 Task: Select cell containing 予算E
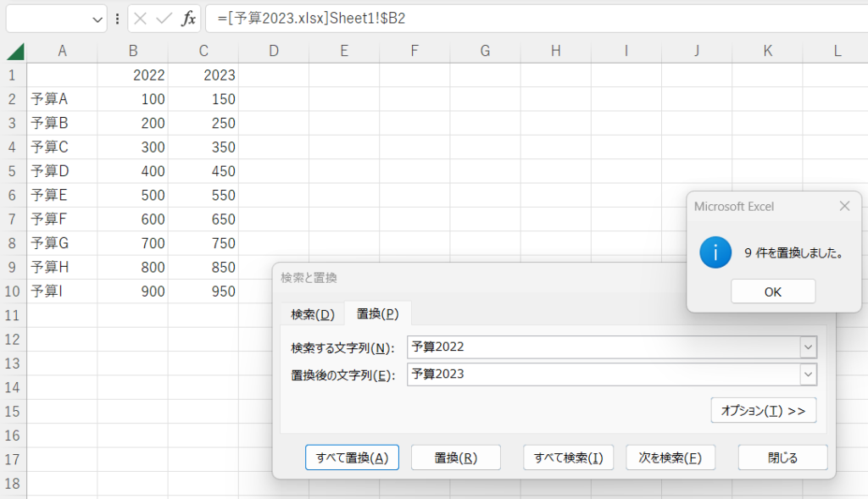point(62,195)
